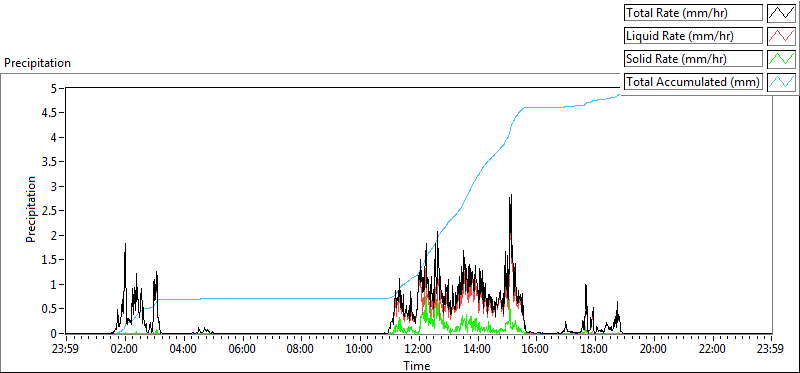Click the 10:00 time axis tick label
Image resolution: width=800 pixels, height=373 pixels.
click(360, 350)
